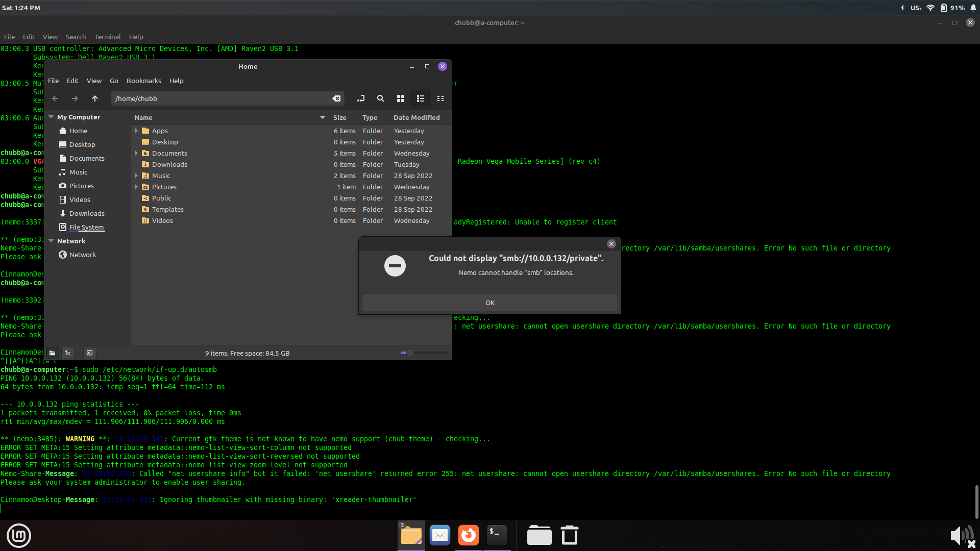Dismiss the smb error dialog with OK
Viewport: 980px width, 551px height.
[x=489, y=302]
